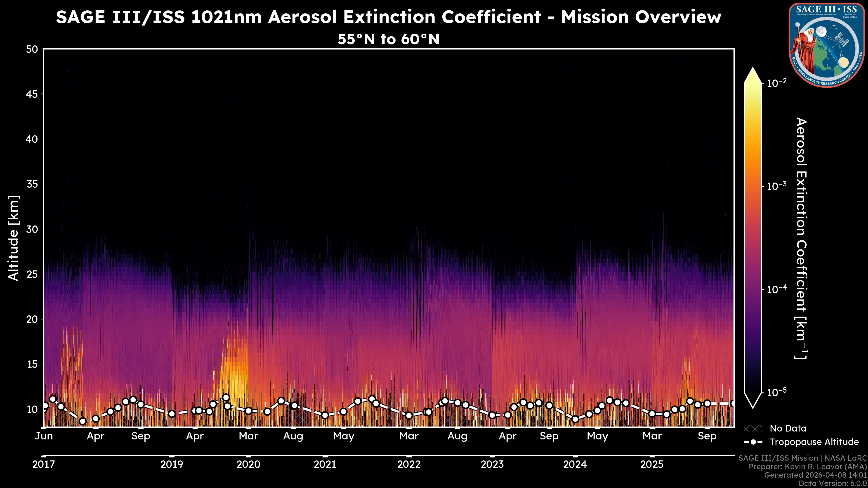Click the 55°N to 60°N subtitle
The image size is (868, 488).
(x=388, y=39)
